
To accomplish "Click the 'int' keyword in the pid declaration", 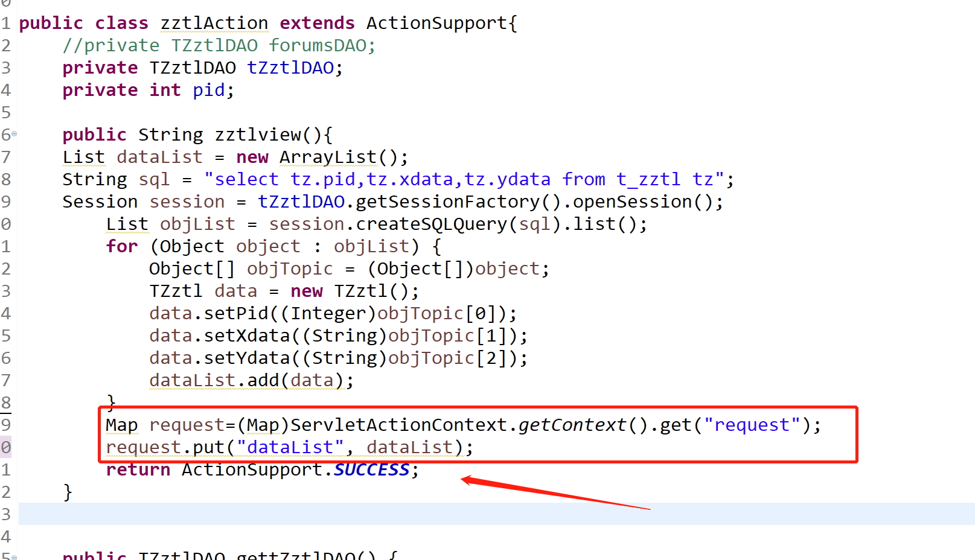I will coord(165,90).
